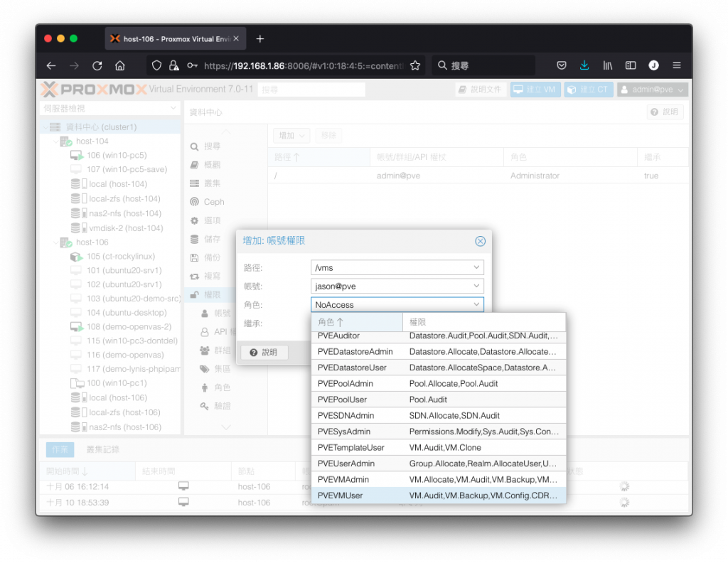Sort by the role column header in dropdown

tap(357, 321)
